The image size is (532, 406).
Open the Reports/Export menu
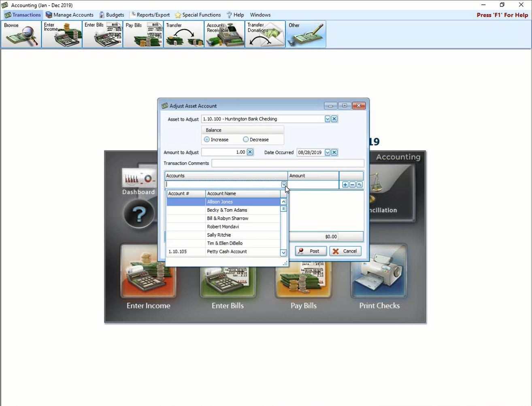coord(150,15)
